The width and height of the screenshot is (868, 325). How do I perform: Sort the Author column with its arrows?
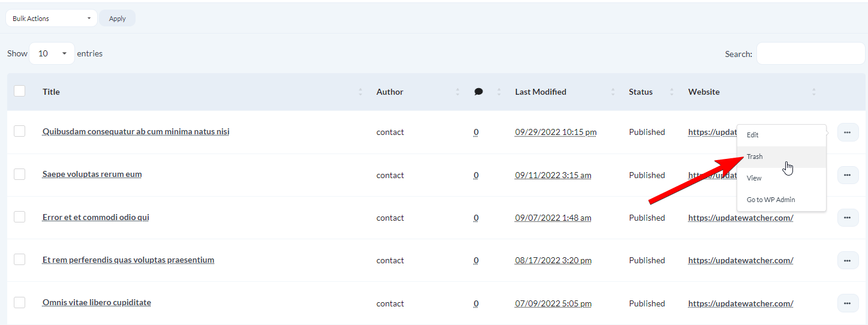click(x=458, y=92)
